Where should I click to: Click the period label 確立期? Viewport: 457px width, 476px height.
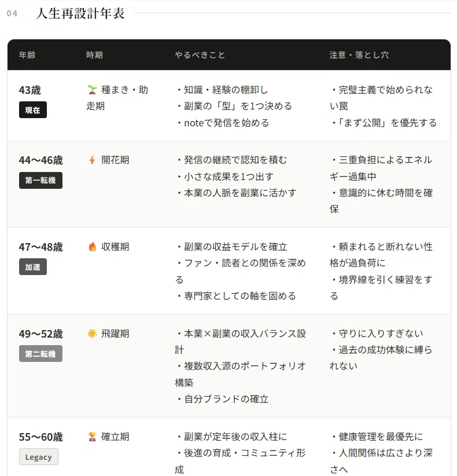[115, 437]
